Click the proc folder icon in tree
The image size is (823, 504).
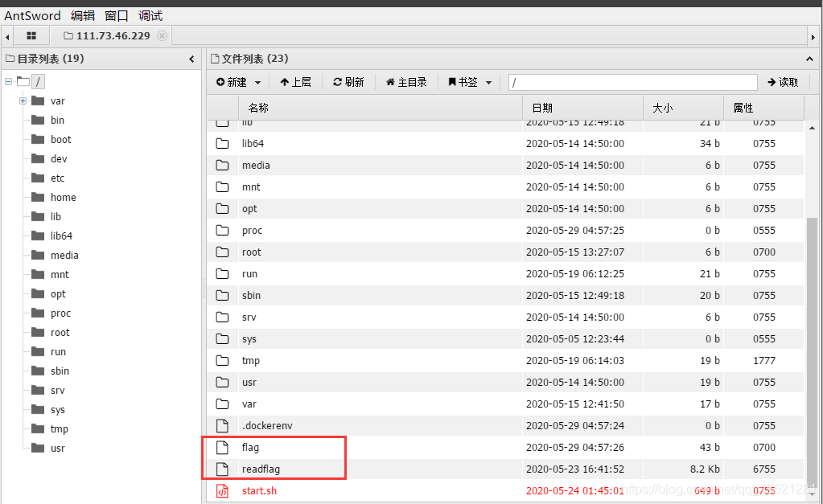(38, 313)
